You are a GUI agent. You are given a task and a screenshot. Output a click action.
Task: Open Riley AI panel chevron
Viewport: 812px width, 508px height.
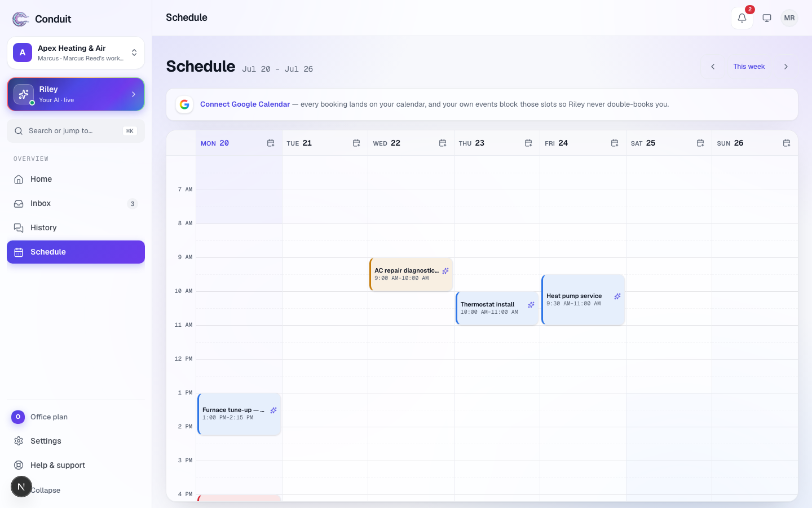point(134,94)
